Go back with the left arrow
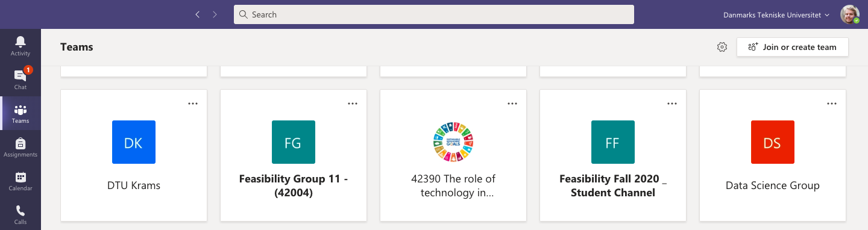 197,14
